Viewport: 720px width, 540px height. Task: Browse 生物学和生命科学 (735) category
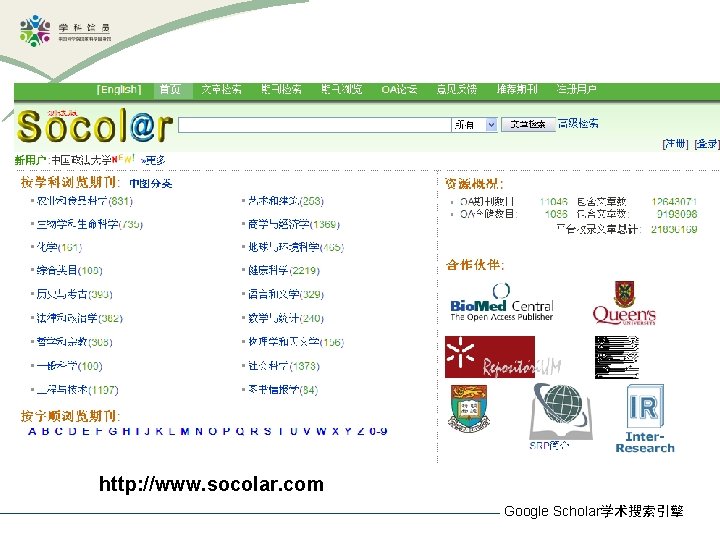(90, 225)
